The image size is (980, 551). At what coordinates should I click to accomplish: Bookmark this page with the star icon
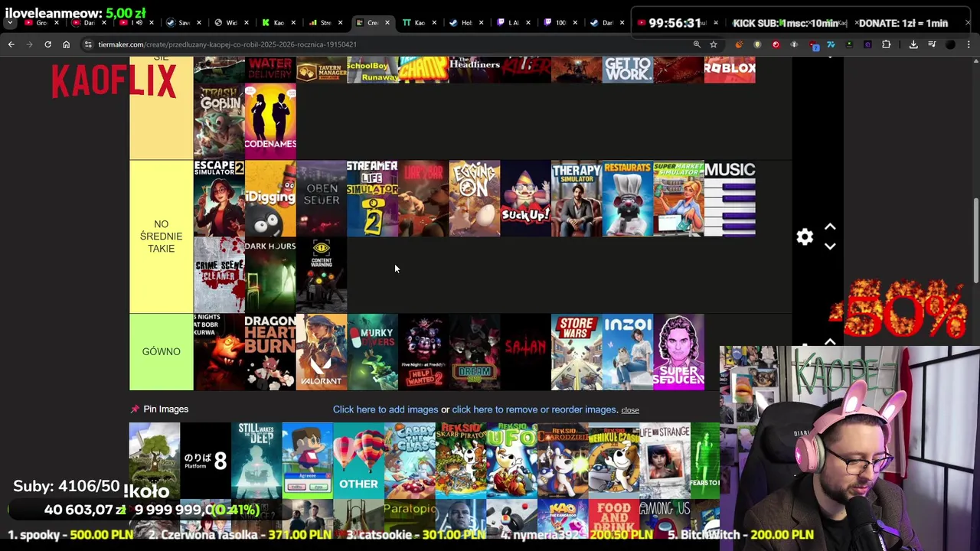click(x=714, y=44)
